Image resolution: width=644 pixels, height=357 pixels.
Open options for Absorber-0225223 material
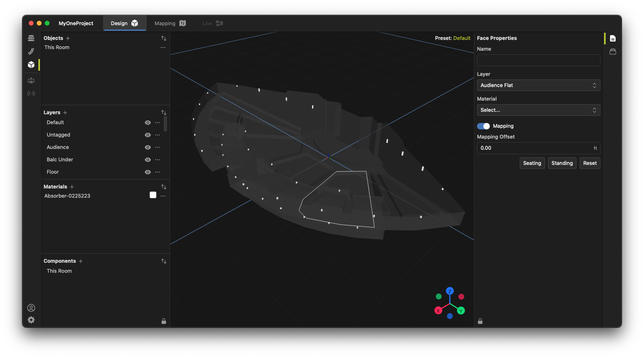[163, 196]
